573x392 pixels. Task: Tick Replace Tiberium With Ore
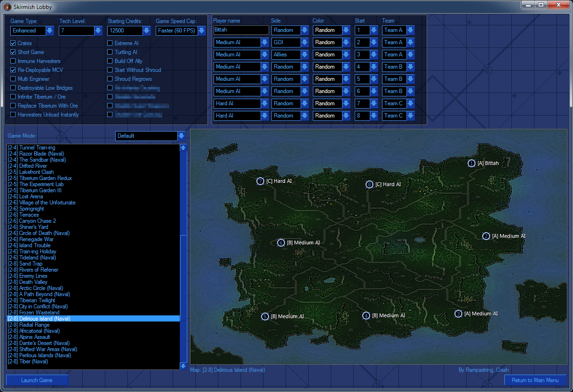[x=13, y=106]
